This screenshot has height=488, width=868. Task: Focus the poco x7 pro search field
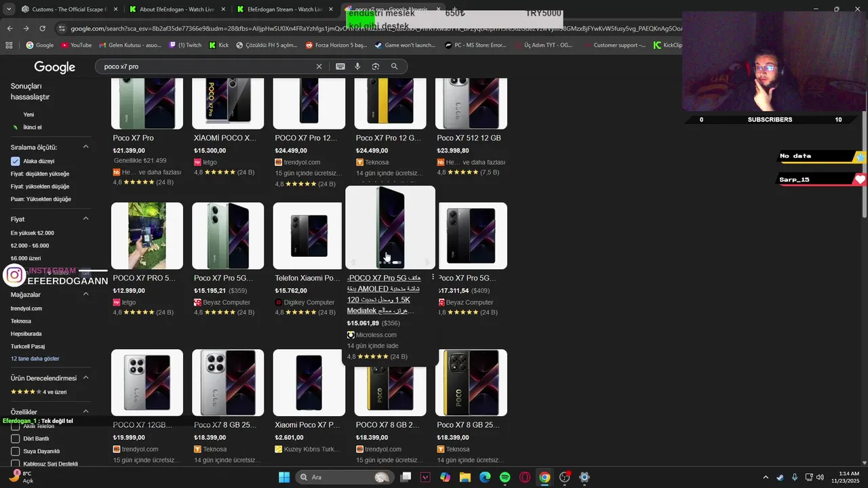pyautogui.click(x=207, y=66)
